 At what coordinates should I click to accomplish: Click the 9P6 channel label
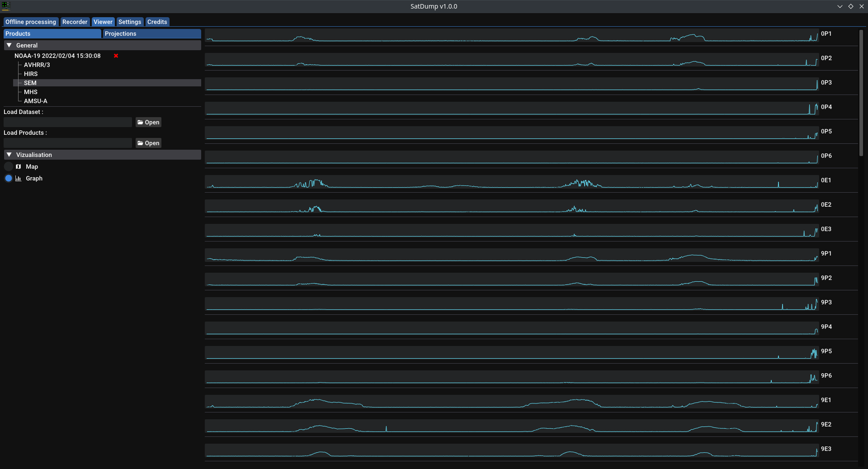(x=826, y=375)
